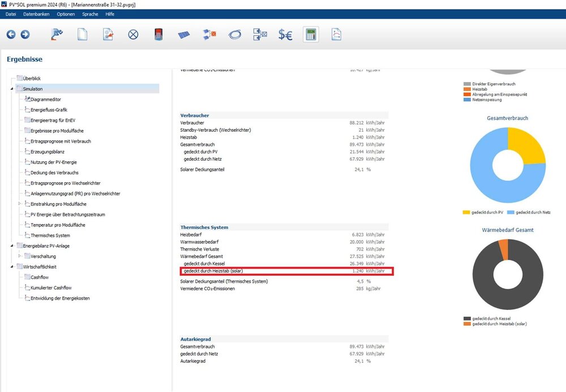Select Entwicklung der Energiekosten

click(60, 298)
